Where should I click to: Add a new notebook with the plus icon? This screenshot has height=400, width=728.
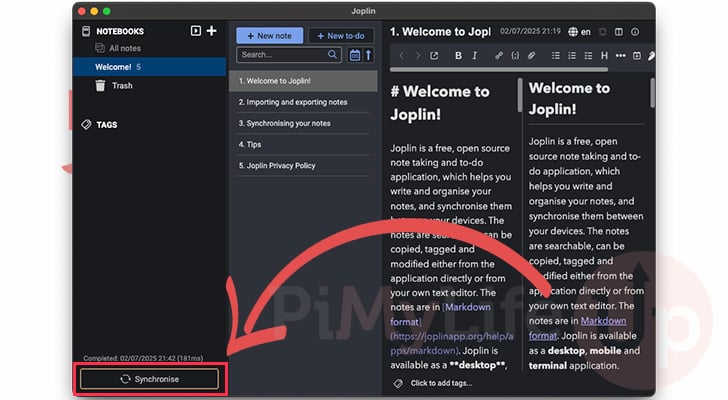pyautogui.click(x=211, y=31)
